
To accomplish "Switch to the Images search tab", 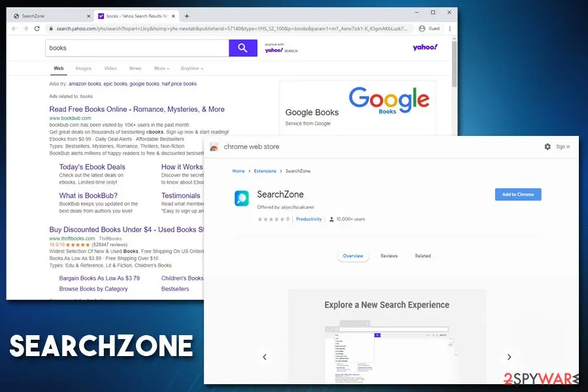I will [83, 68].
